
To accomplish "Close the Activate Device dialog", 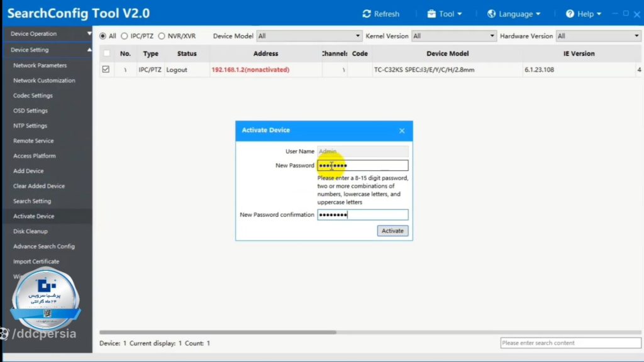I will click(402, 131).
